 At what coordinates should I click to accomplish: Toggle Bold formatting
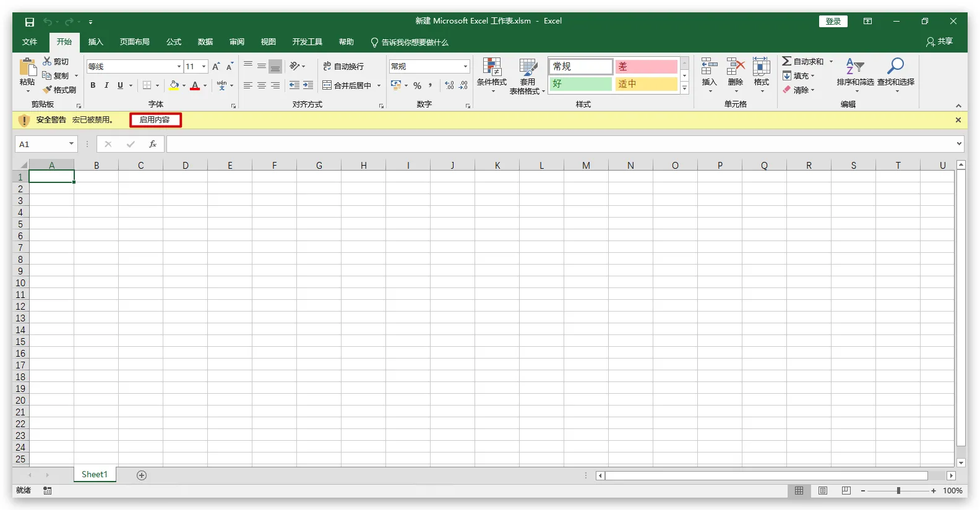93,85
